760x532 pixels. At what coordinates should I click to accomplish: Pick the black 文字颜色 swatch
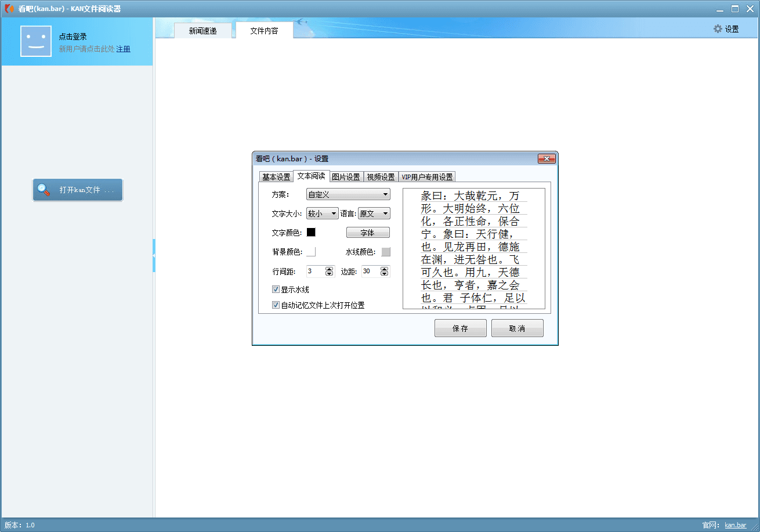pyautogui.click(x=311, y=233)
